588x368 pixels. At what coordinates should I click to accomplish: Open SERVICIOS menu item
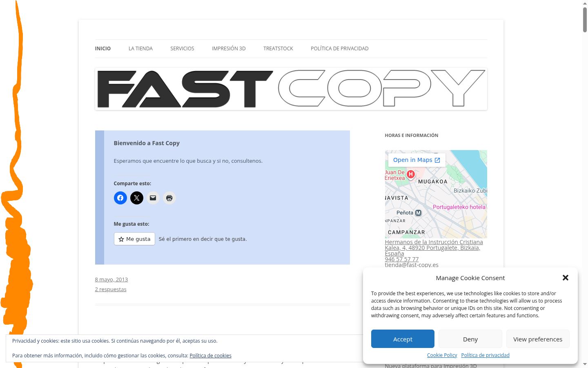coord(182,48)
